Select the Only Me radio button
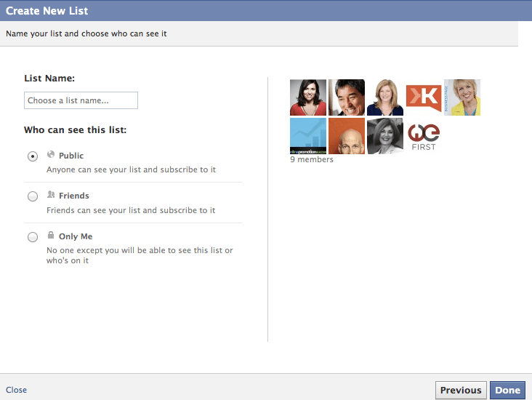532x400 pixels. point(33,237)
